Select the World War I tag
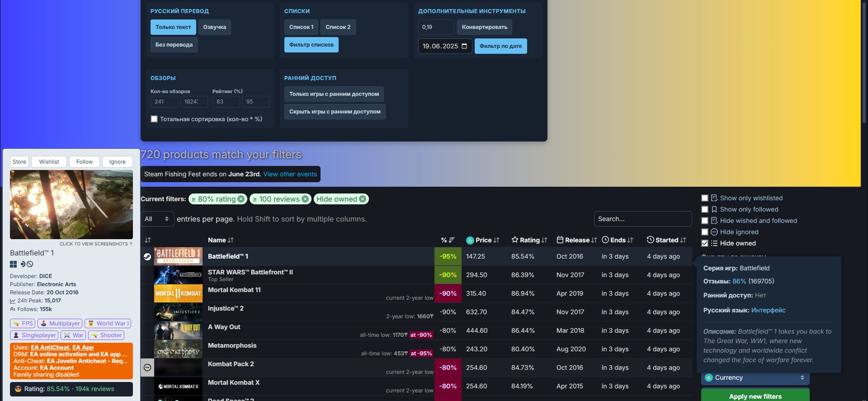The height and width of the screenshot is (401, 868). pos(108,323)
